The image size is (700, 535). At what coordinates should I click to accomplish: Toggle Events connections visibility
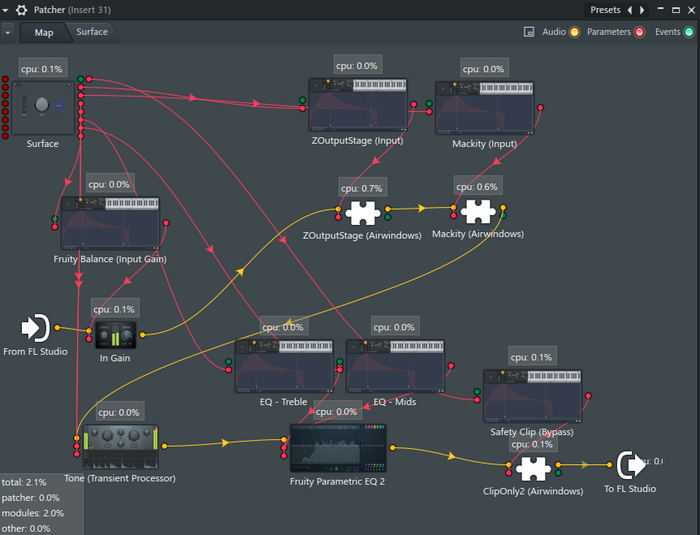tap(689, 32)
